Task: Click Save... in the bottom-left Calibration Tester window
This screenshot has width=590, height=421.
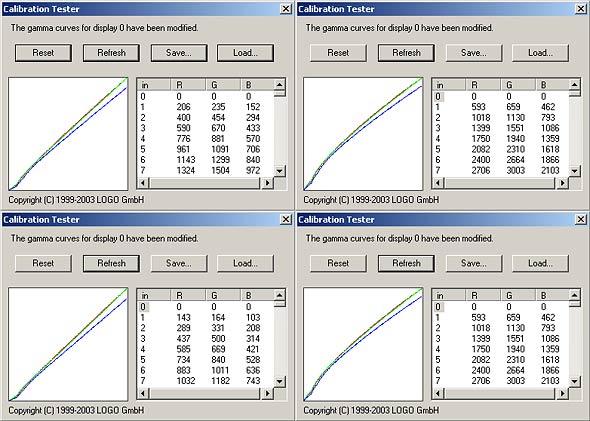Action: tap(179, 263)
